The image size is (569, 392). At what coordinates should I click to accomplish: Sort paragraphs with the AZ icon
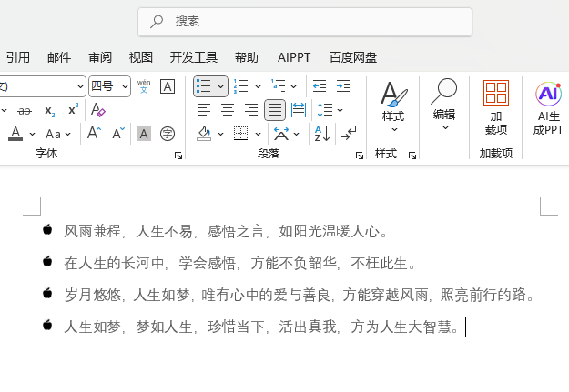click(x=322, y=134)
